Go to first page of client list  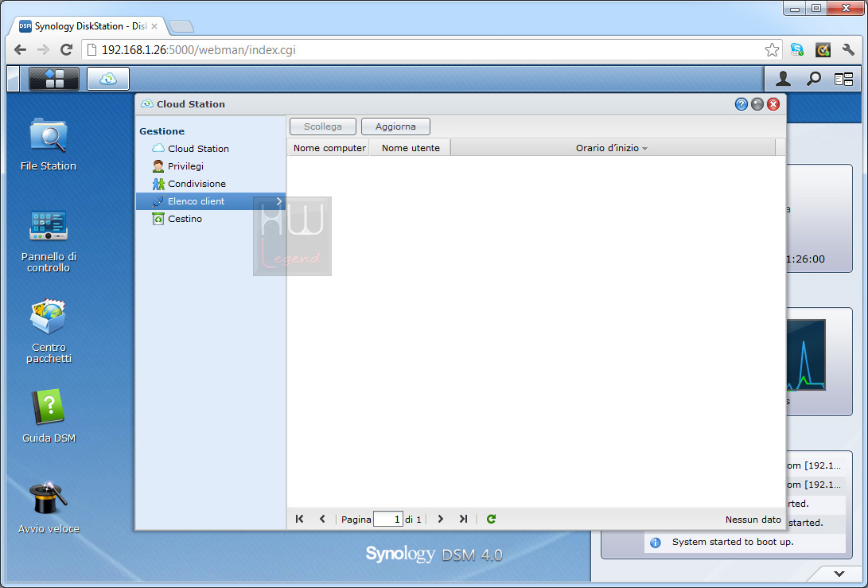(x=299, y=519)
